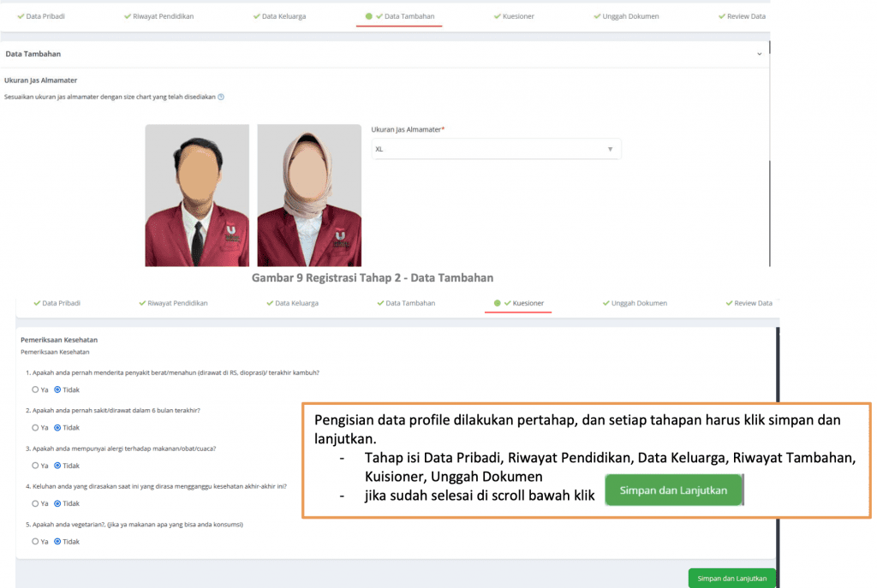Click the checkmark icon of Review Data above Pemeriksaan Kesehatan
This screenshot has height=588, width=877.
[x=728, y=303]
